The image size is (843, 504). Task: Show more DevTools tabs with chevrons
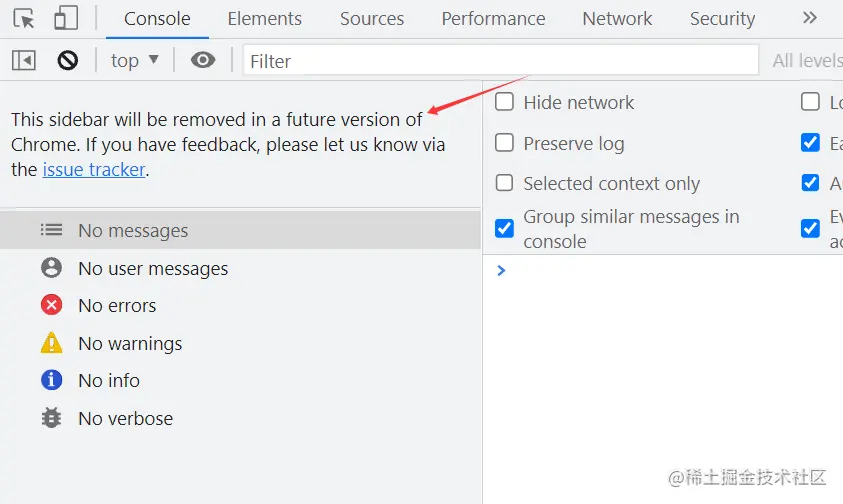point(810,18)
